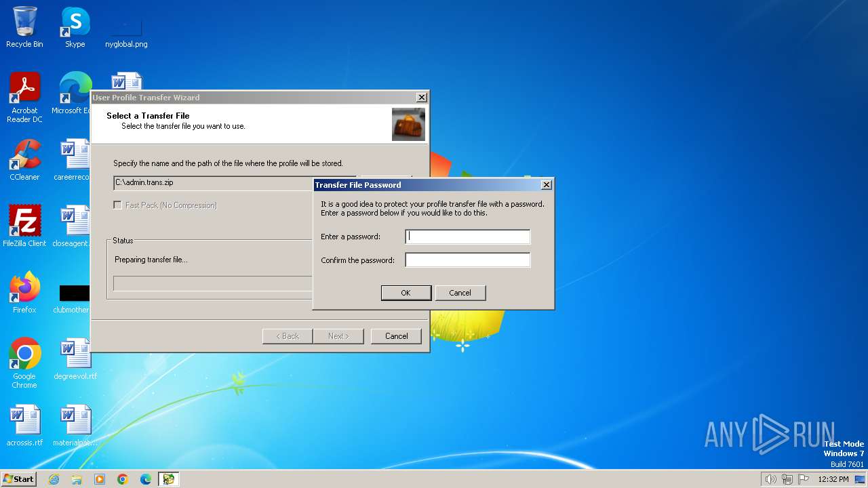The image size is (868, 488).
Task: Select acrossis.rtf document icon
Action: coord(24,426)
